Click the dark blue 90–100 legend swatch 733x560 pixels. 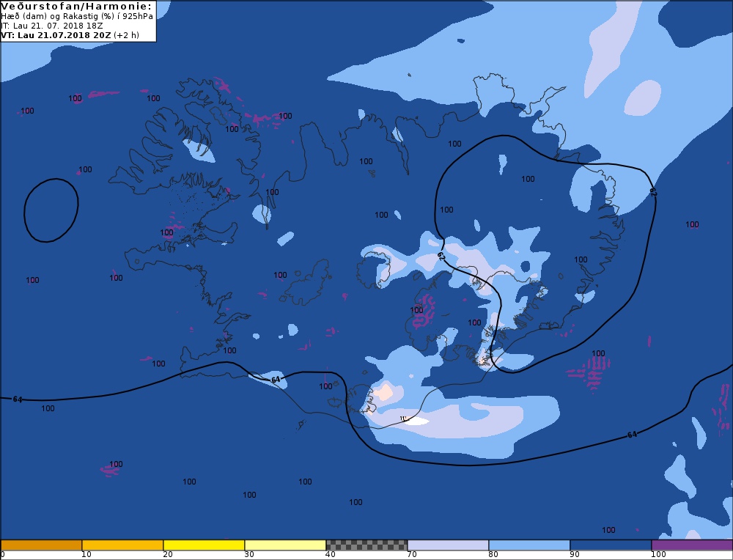tap(611, 545)
